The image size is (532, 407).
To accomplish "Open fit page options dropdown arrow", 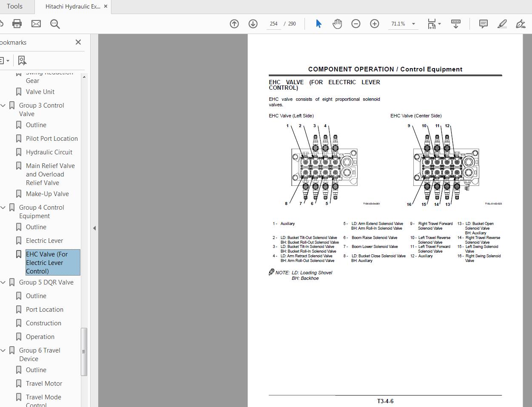I will (x=439, y=24).
